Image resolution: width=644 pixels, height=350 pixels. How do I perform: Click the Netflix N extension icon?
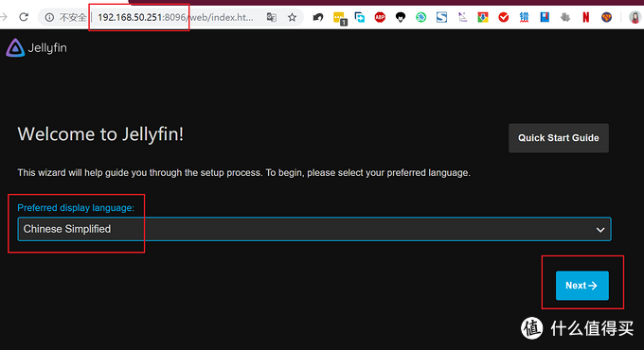pyautogui.click(x=585, y=17)
